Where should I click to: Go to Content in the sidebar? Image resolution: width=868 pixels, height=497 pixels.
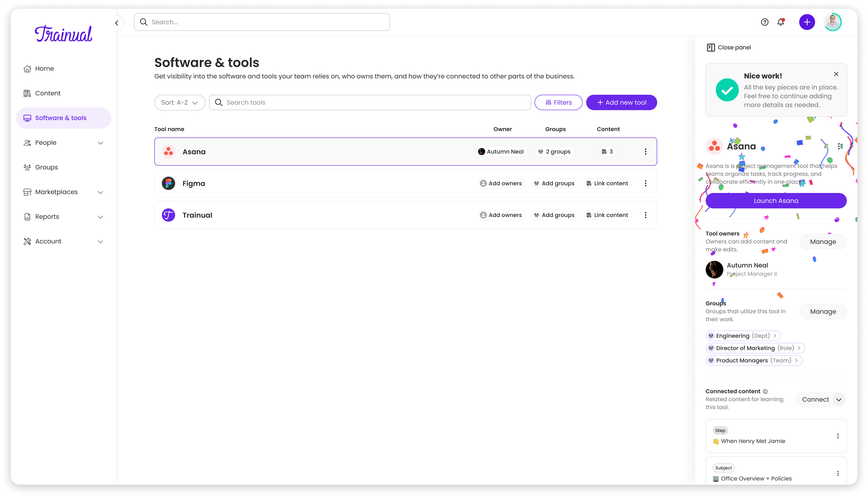point(47,93)
